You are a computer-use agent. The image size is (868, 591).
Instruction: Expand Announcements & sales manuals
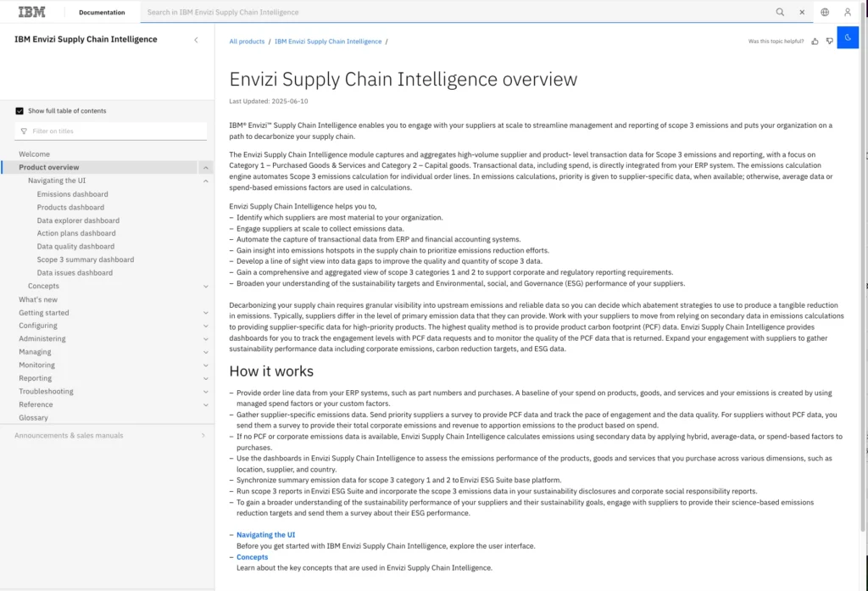[203, 436]
